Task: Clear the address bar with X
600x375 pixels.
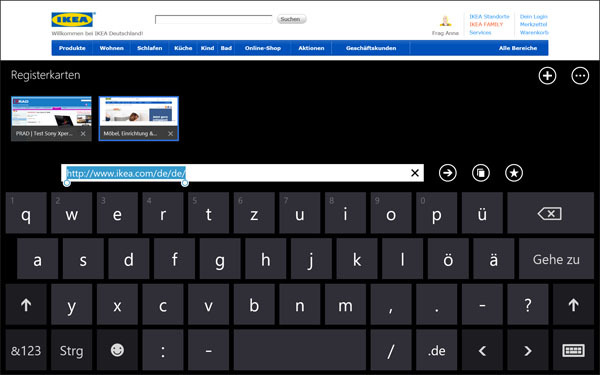Action: point(415,173)
